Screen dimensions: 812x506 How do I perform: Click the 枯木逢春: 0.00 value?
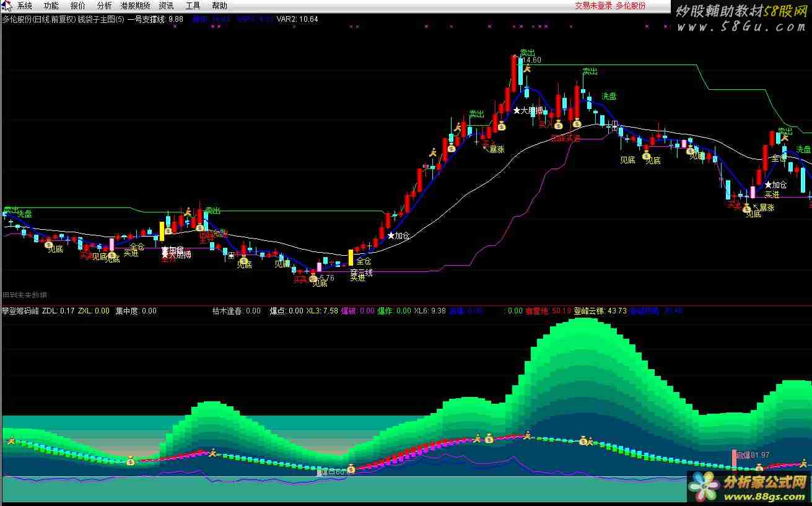(236, 311)
